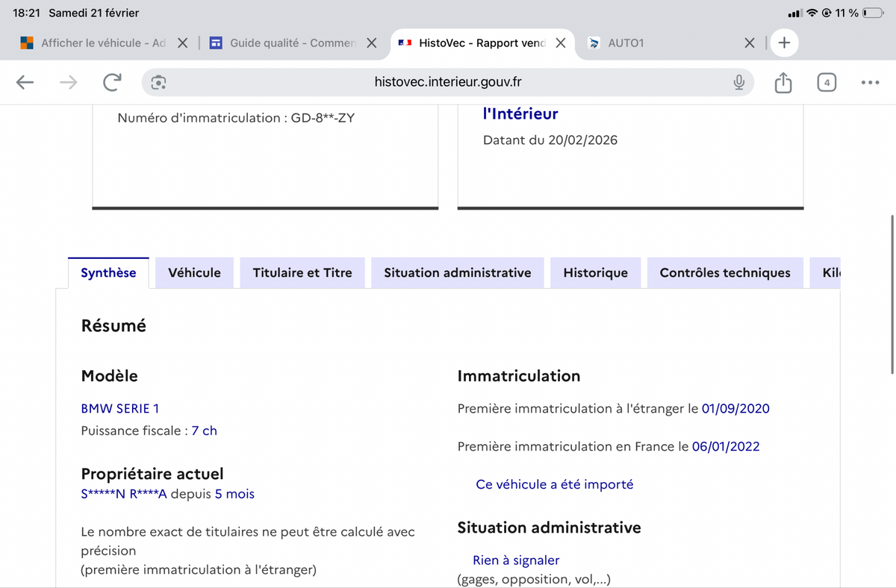This screenshot has height=588, width=896.
Task: Close the AUTO1 browser tab
Action: [750, 43]
